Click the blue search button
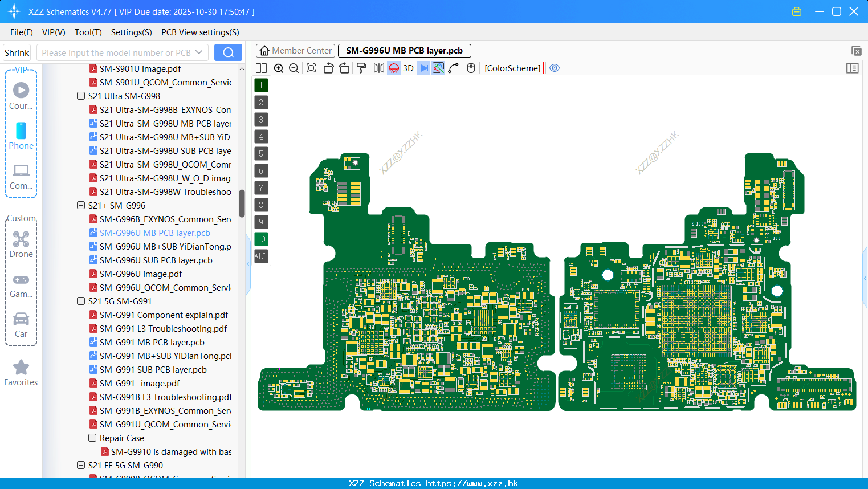The image size is (868, 489). pos(228,52)
